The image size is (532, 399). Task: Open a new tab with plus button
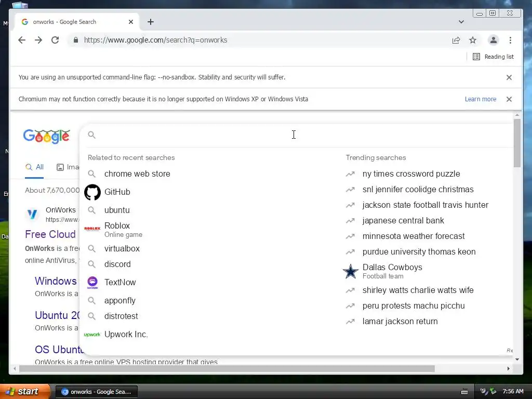pyautogui.click(x=151, y=22)
